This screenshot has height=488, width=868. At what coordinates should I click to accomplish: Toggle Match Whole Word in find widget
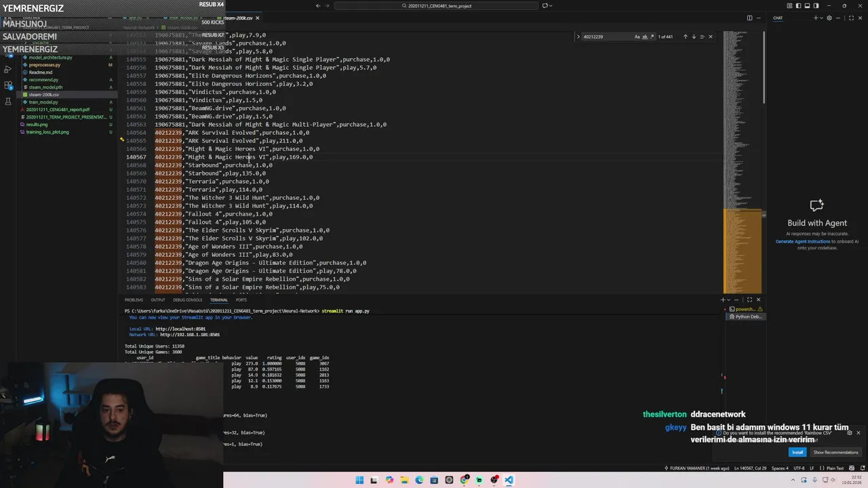point(645,37)
